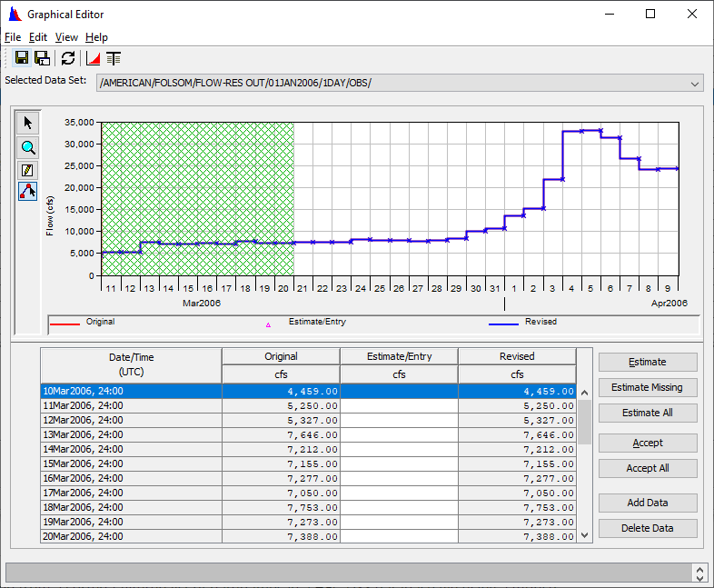Click the Accept All button

click(648, 468)
